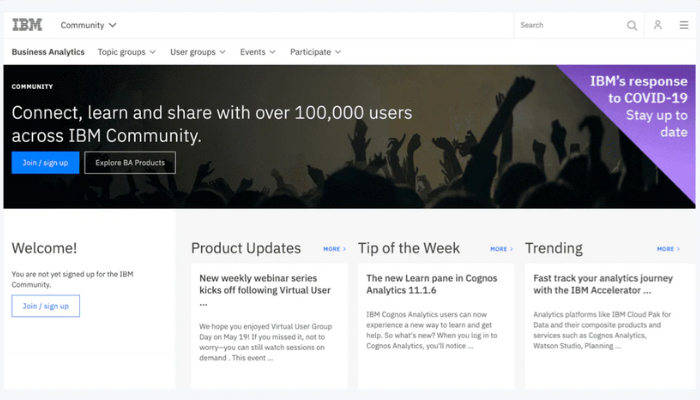Open the Participate dropdown
Screen dimensions: 700x400
coord(315,52)
